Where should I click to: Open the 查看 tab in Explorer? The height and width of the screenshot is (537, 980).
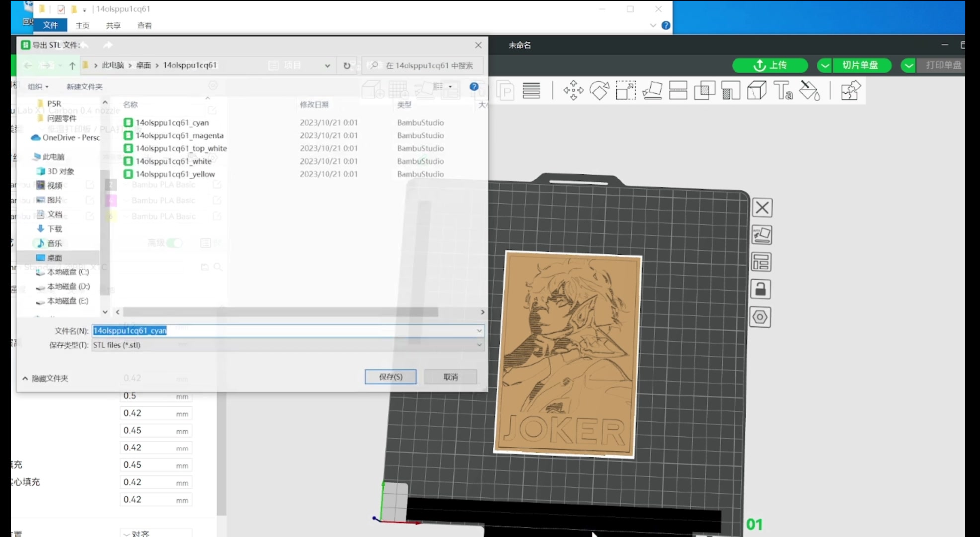point(144,25)
